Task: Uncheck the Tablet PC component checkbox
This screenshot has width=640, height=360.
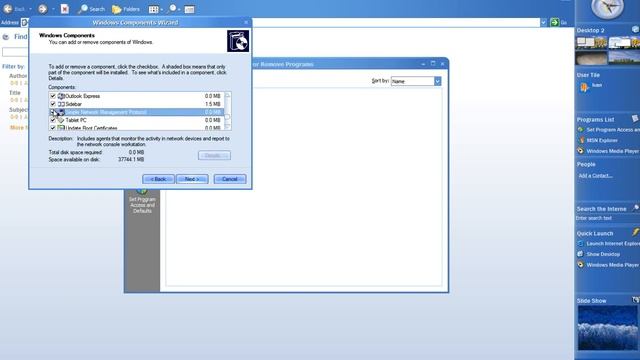Action: click(53, 120)
